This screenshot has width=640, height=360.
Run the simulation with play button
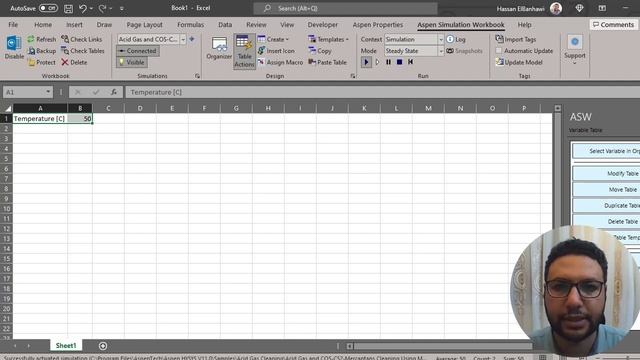366,62
